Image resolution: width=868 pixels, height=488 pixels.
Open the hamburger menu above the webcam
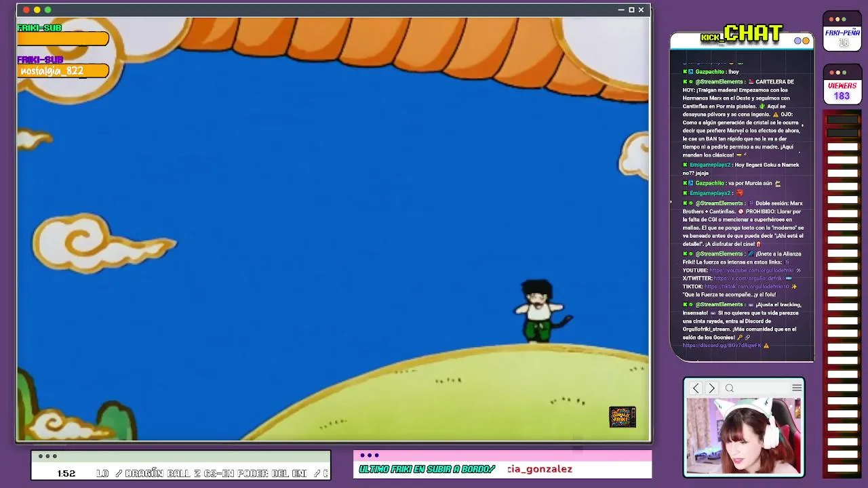click(x=797, y=388)
